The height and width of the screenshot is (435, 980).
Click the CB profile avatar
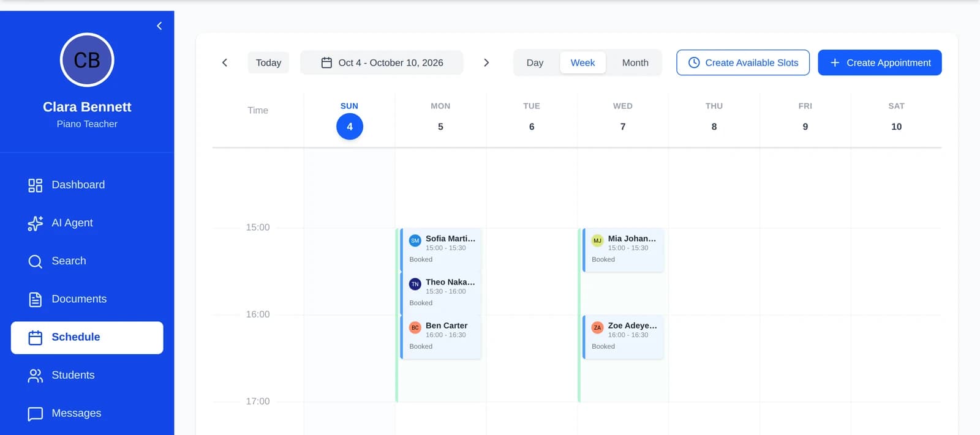coord(87,60)
